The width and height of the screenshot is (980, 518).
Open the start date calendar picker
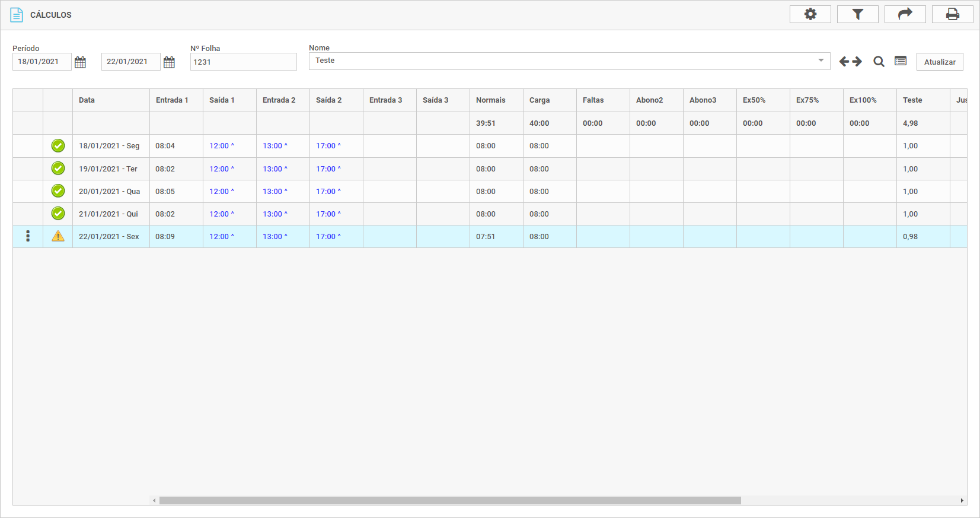pyautogui.click(x=81, y=62)
